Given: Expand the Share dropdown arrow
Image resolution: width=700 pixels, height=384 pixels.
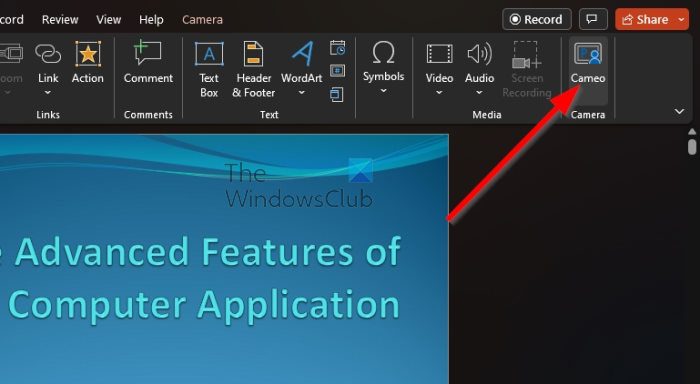Looking at the screenshot, I should coord(682,19).
